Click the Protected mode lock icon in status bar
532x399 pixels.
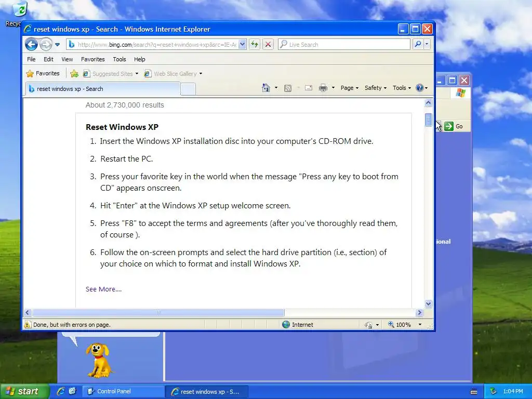[x=368, y=325]
